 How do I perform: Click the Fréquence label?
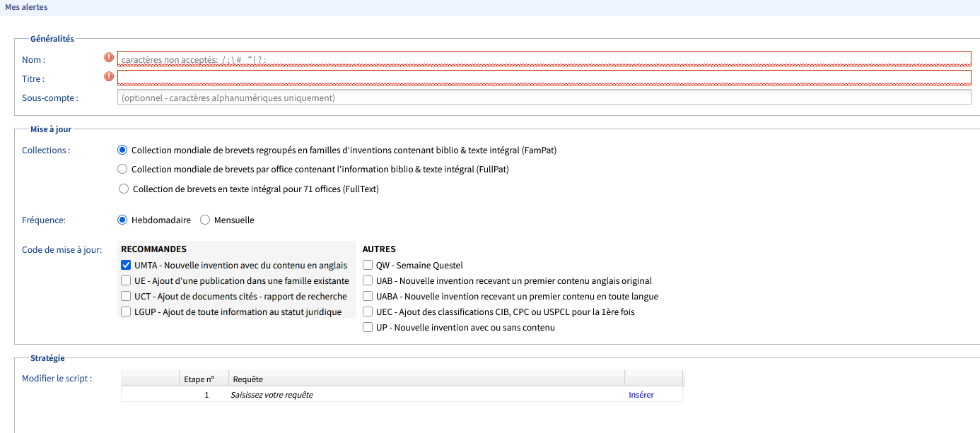point(44,220)
